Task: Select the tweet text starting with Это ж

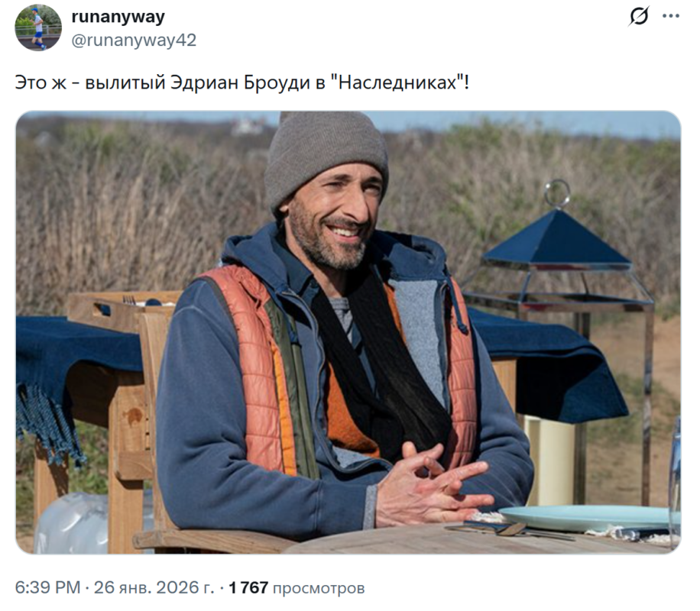Action: click(242, 82)
